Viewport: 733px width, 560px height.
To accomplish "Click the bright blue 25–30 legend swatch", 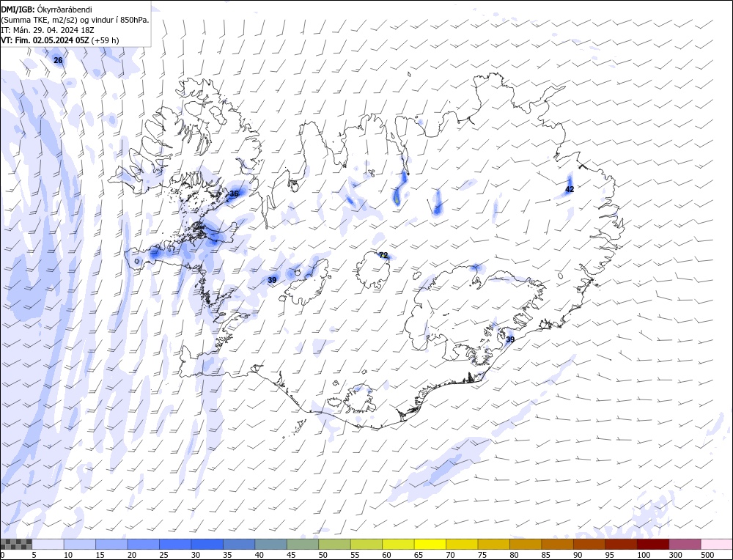I will click(175, 544).
